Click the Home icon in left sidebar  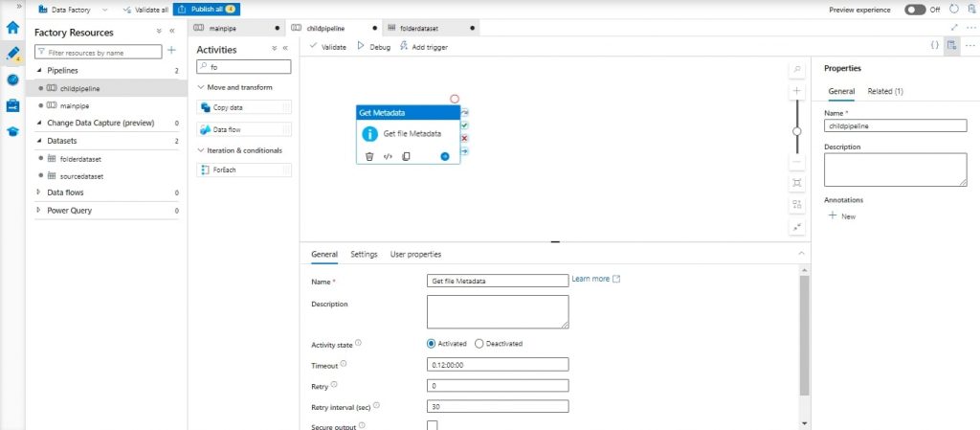pos(13,27)
